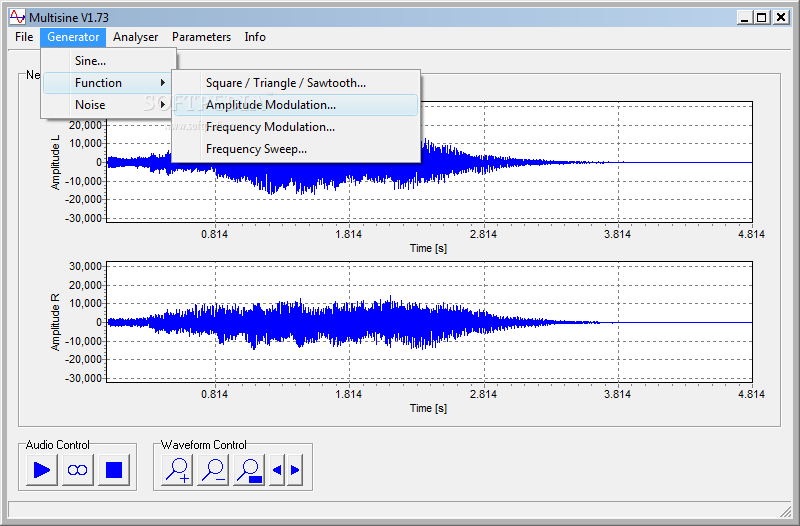The width and height of the screenshot is (800, 526).
Task: Open the Info menu
Action: click(x=255, y=37)
